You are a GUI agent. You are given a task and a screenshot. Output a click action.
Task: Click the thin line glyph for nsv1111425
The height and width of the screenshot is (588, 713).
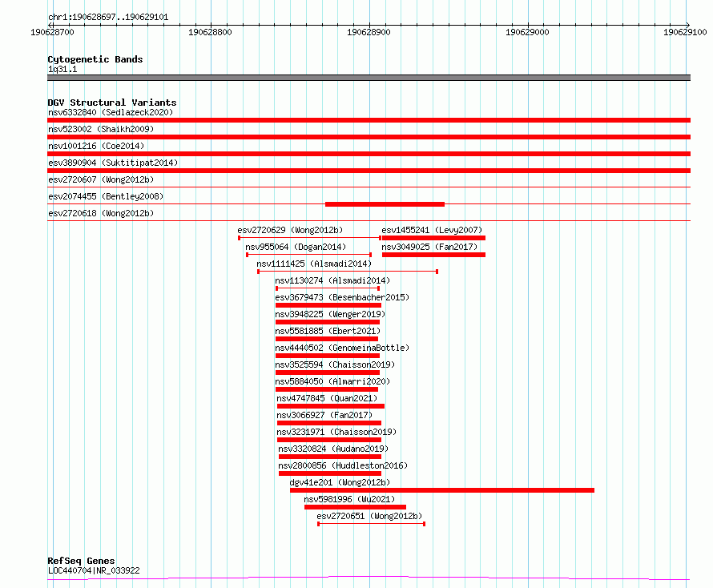348,272
